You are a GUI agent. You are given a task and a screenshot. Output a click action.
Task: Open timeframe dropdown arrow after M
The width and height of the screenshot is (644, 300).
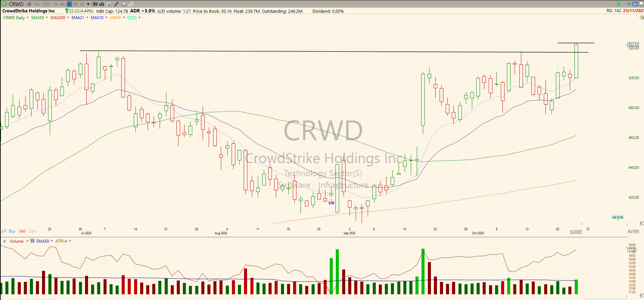click(88, 4)
